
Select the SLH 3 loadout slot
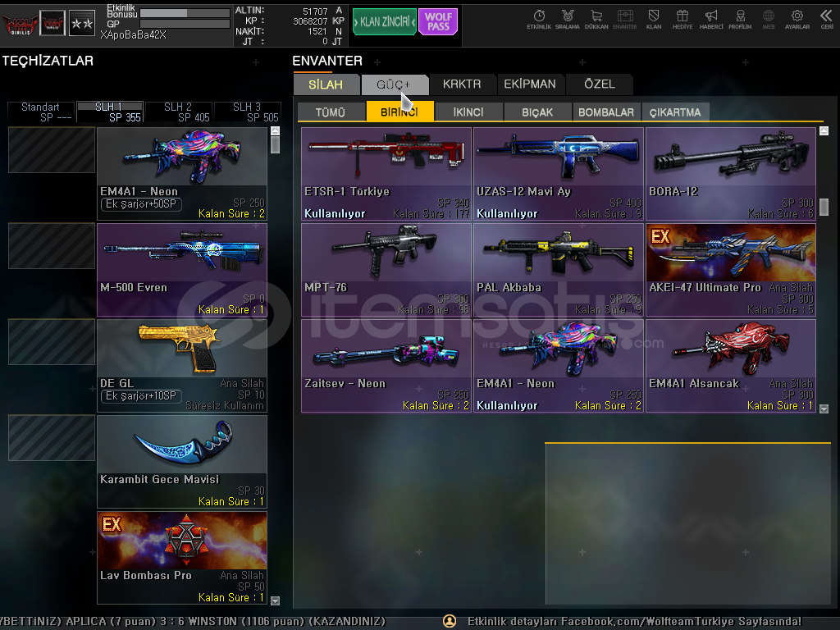[248, 112]
